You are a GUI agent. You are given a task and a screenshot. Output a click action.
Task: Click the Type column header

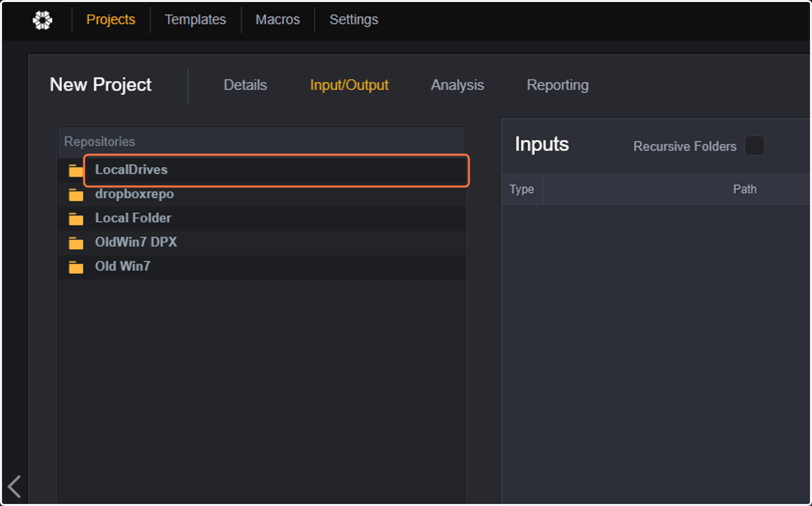click(x=522, y=189)
